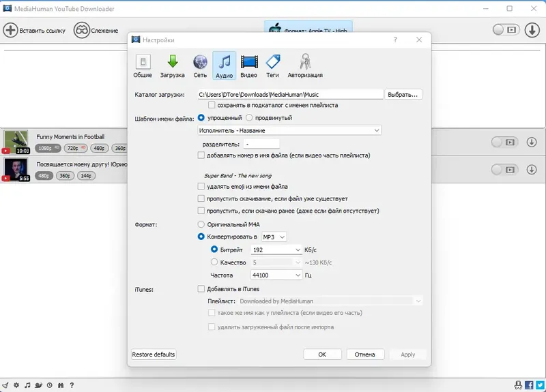
Task: Click the Download all arrow in main toolbar
Action: [x=532, y=30]
